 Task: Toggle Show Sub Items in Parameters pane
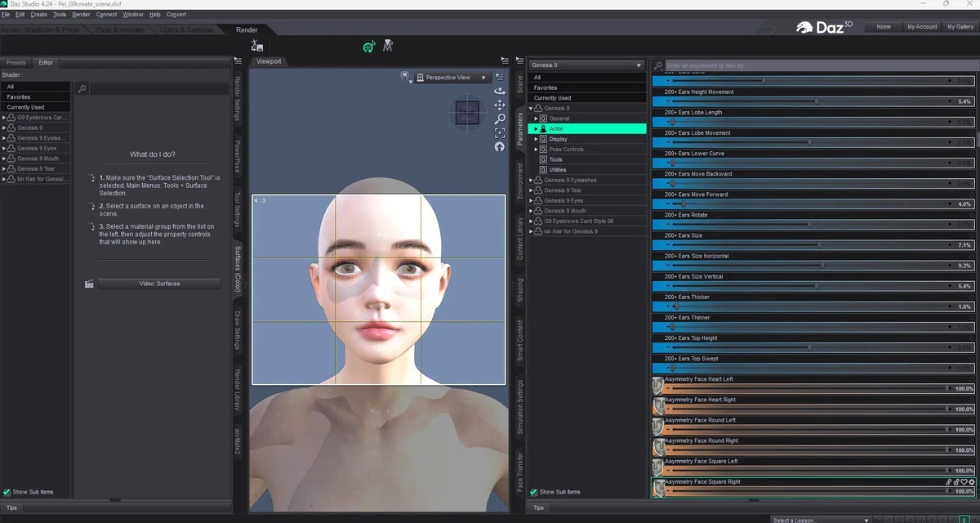click(555, 492)
